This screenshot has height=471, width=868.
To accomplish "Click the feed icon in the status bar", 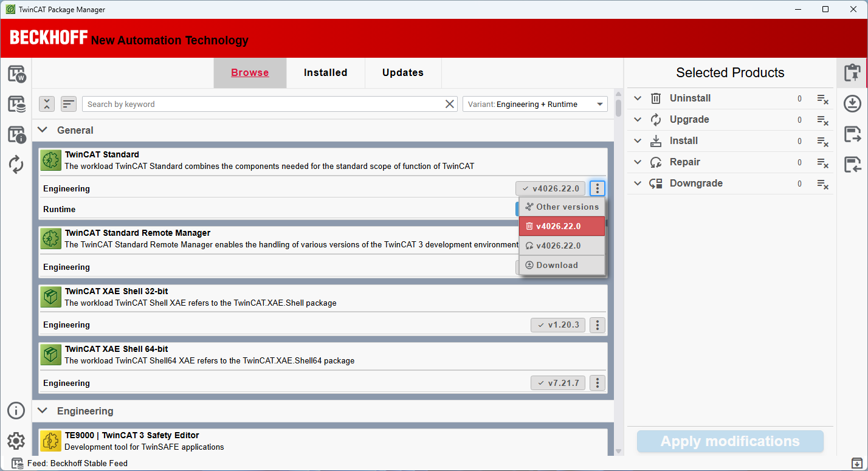I will click(18, 463).
